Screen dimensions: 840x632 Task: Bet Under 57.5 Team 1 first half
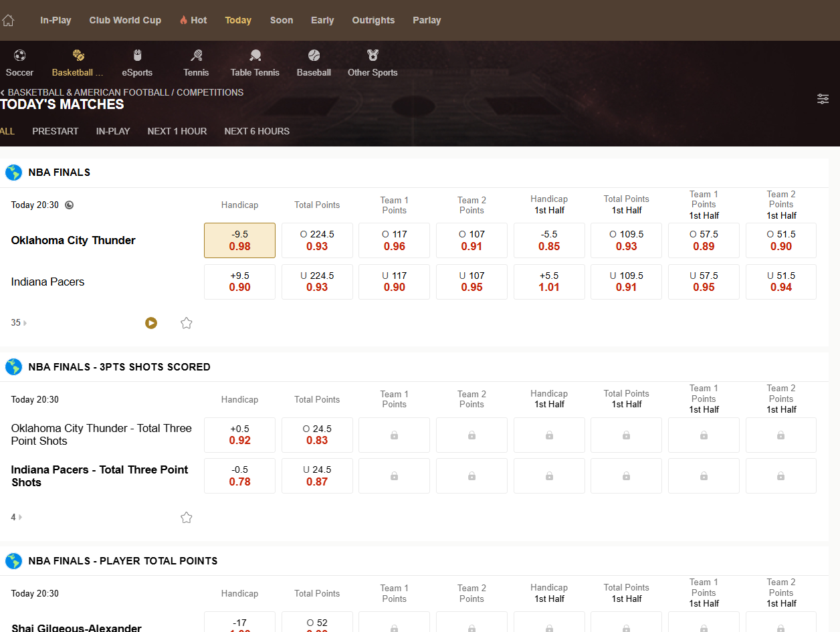coord(704,282)
